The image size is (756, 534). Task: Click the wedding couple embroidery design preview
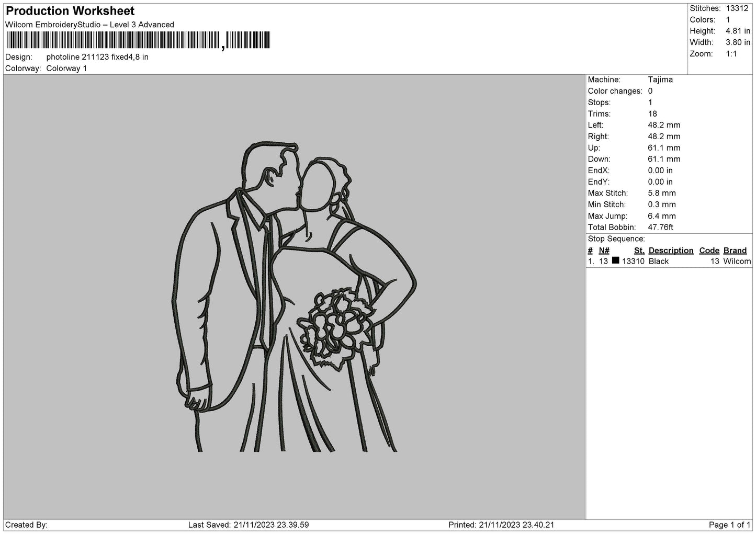295,297
